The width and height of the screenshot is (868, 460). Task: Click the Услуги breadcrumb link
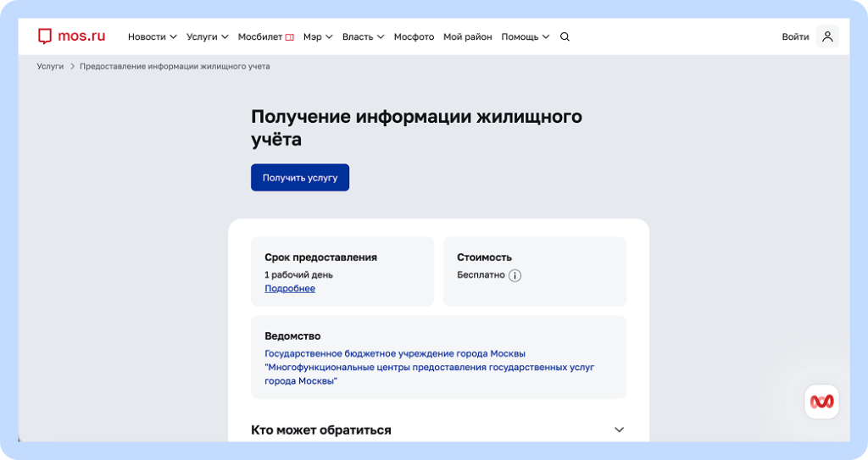(x=50, y=66)
